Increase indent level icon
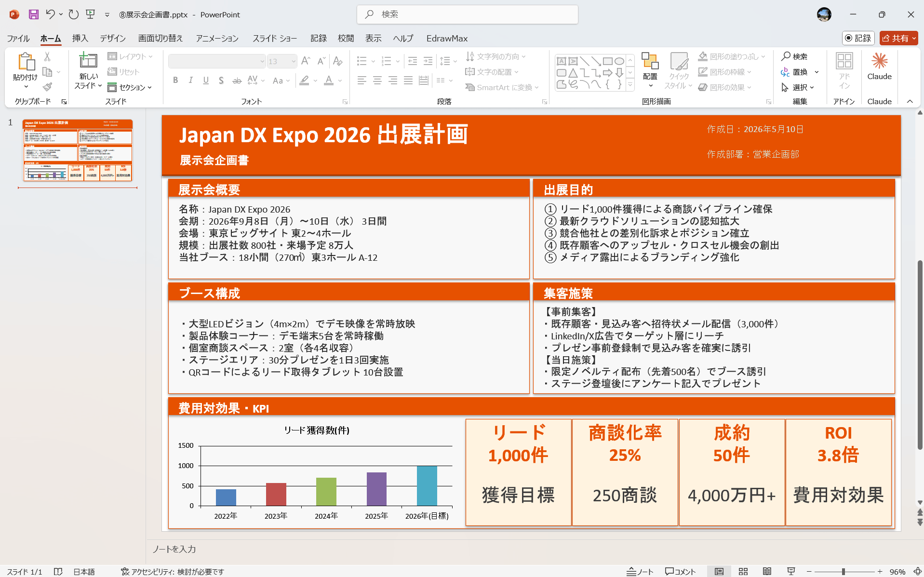 click(428, 61)
